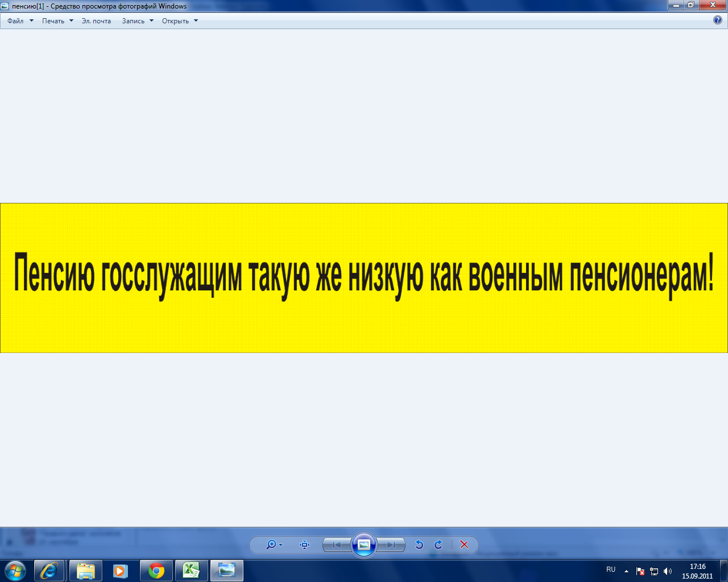Expand the Открыть dropdown menu
728x582 pixels.
pos(180,21)
